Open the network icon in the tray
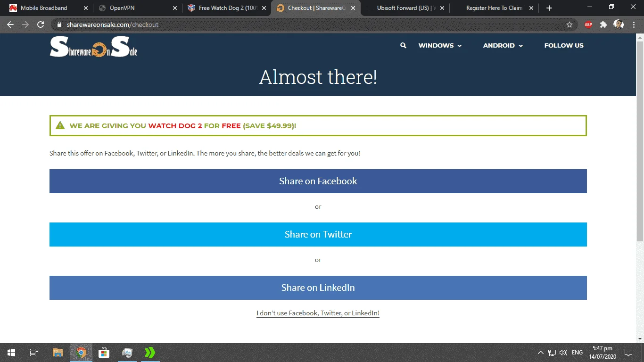Screen dimensions: 644x362 552,353
